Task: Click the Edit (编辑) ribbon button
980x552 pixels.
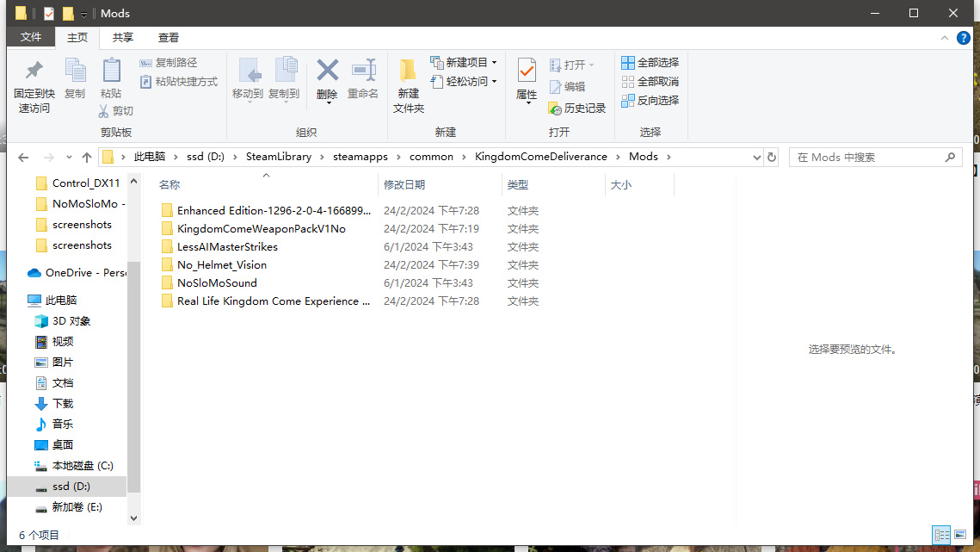Action: tap(568, 86)
